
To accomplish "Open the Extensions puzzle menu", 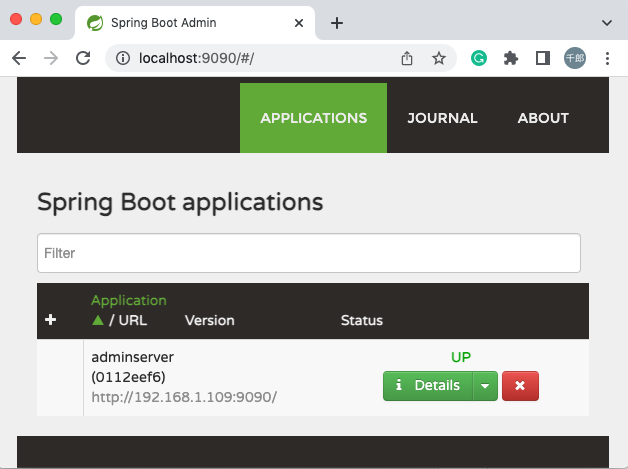I will click(x=511, y=58).
